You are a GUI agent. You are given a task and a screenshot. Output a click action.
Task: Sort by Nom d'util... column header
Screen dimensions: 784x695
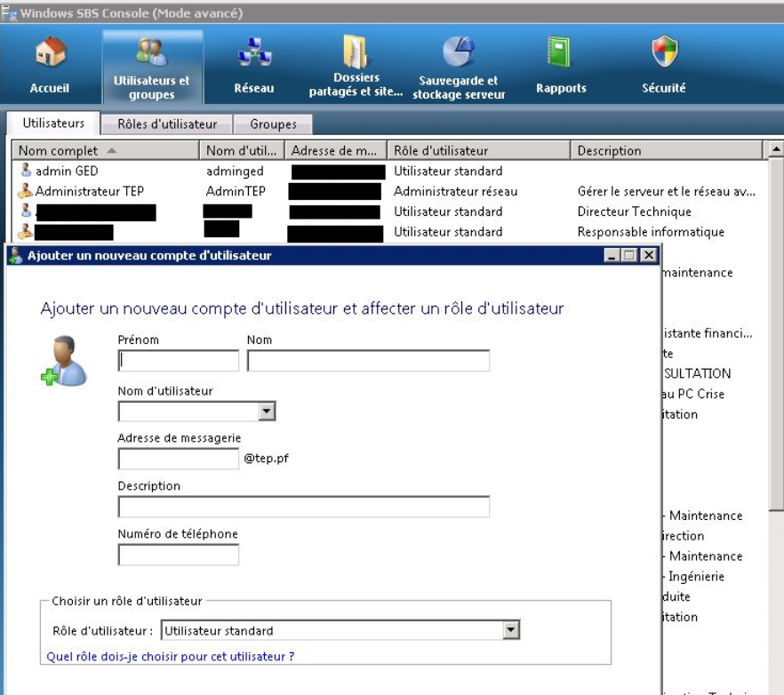[242, 150]
